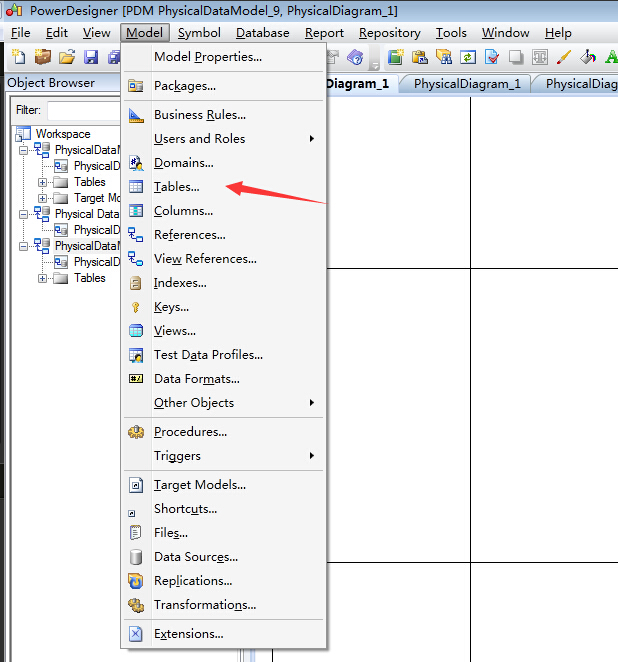Viewport: 618px width, 662px height.
Task: Click the Tables grid icon in menu
Action: pos(136,187)
